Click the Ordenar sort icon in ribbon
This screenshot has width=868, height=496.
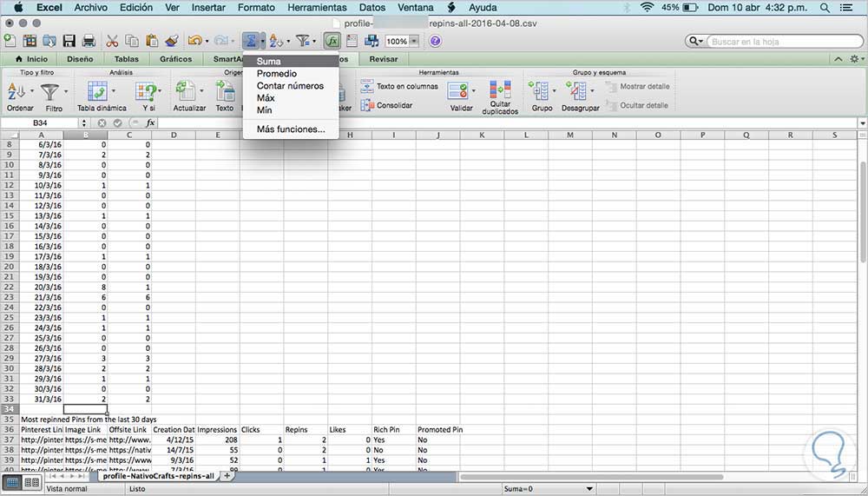pos(16,91)
